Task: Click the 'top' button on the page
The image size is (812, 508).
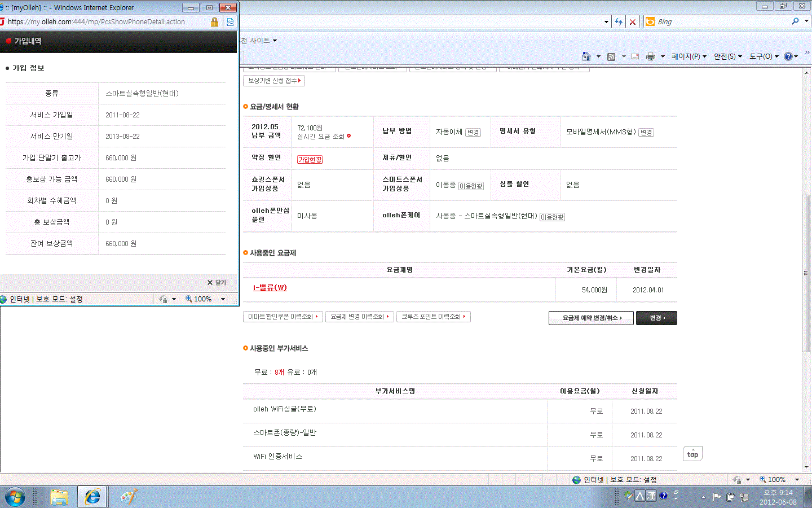Action: [x=693, y=454]
